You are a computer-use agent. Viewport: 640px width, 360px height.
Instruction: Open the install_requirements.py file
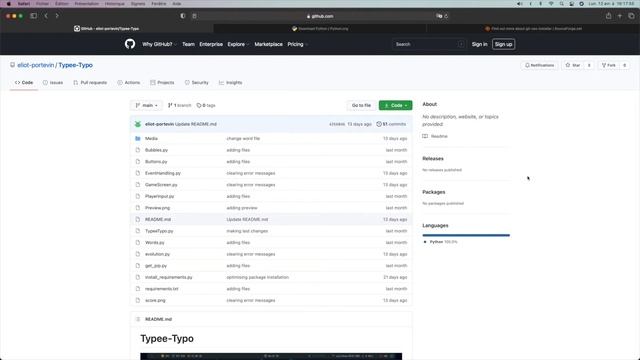[x=169, y=277]
